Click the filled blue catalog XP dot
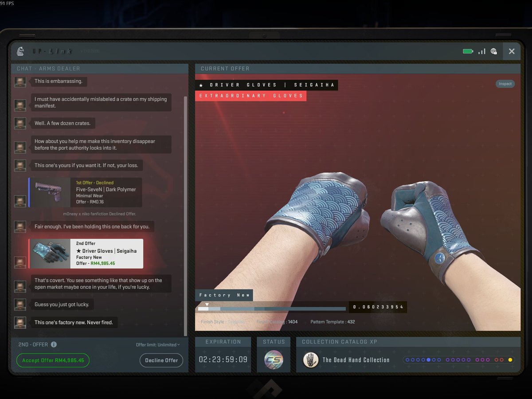 point(428,360)
